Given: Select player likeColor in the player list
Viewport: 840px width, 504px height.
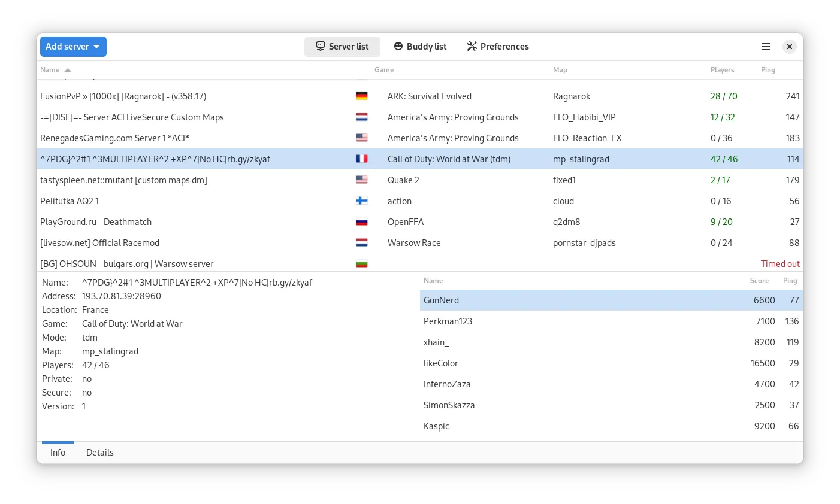Looking at the screenshot, I should pyautogui.click(x=441, y=363).
